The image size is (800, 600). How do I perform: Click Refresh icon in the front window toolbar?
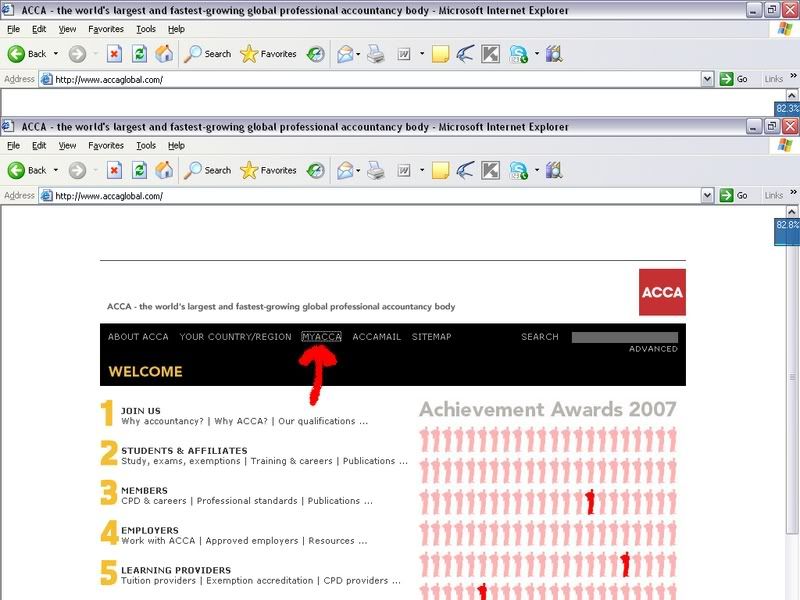(139, 170)
